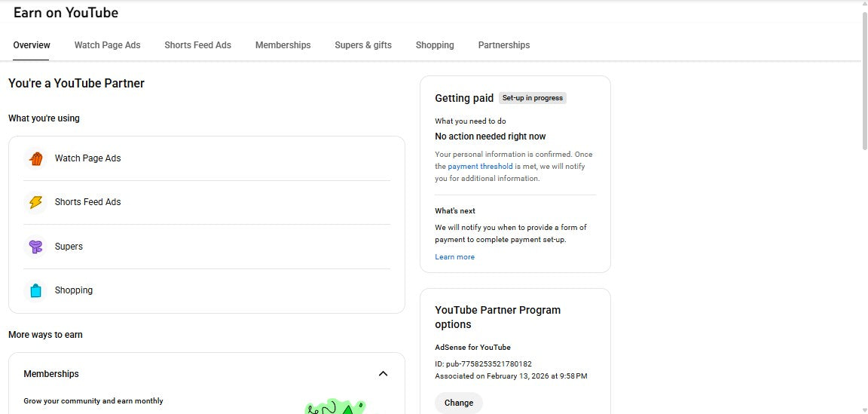Click the blue Shopping bag icon
Viewport: 868px width, 414px height.
(36, 290)
